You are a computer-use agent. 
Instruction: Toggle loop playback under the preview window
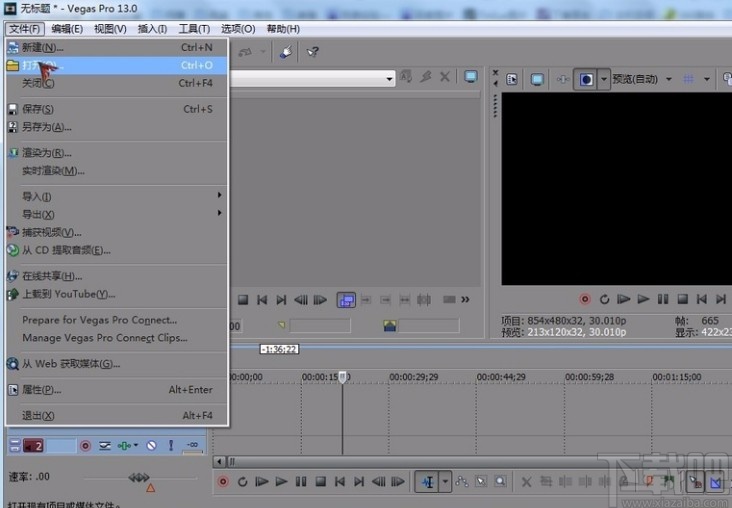pyautogui.click(x=605, y=299)
